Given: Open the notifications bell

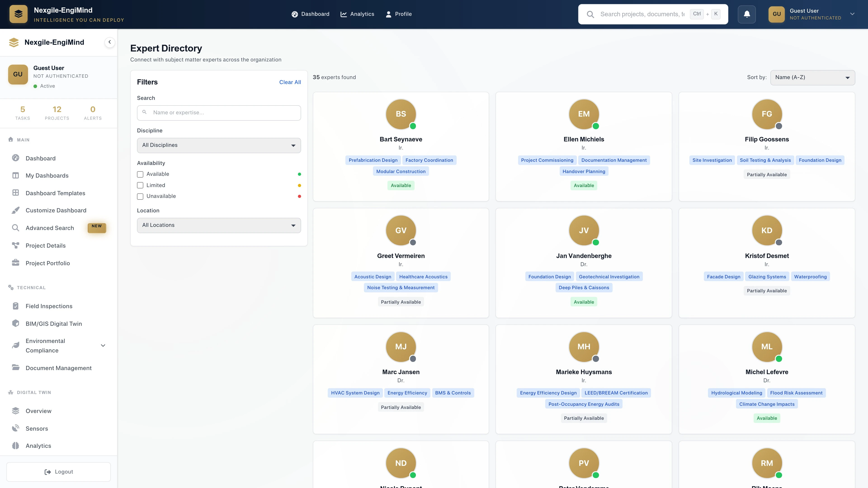Looking at the screenshot, I should (747, 14).
